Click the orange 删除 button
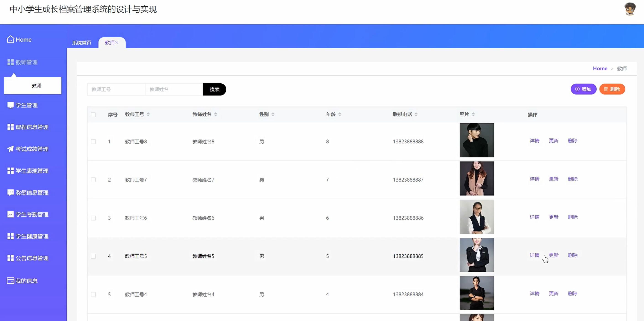 [x=612, y=89]
